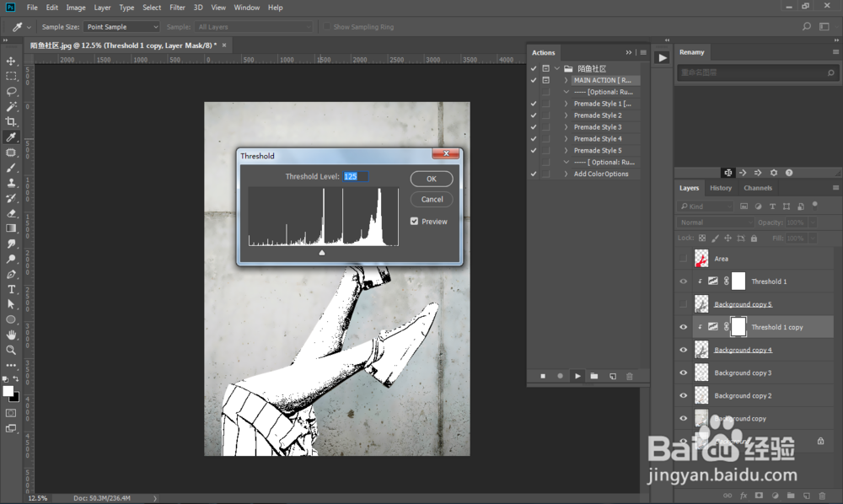
Task: Show the Background copy 5 layer
Action: 684,304
